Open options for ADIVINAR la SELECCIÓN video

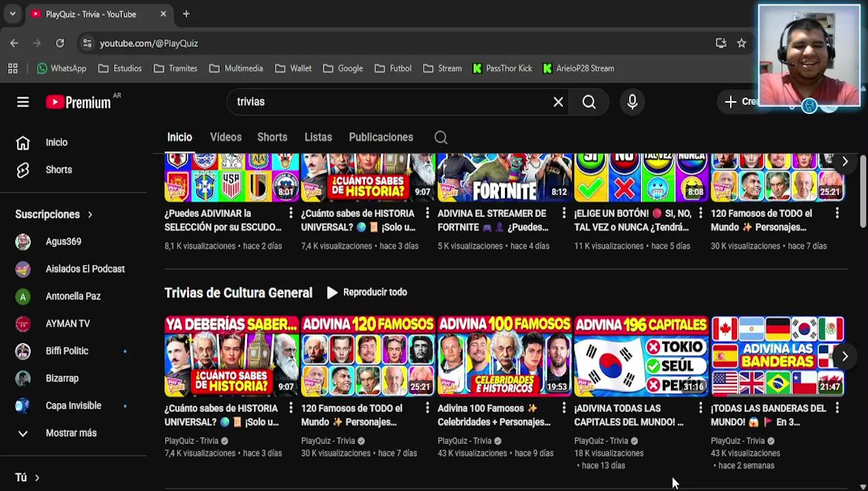pos(291,213)
